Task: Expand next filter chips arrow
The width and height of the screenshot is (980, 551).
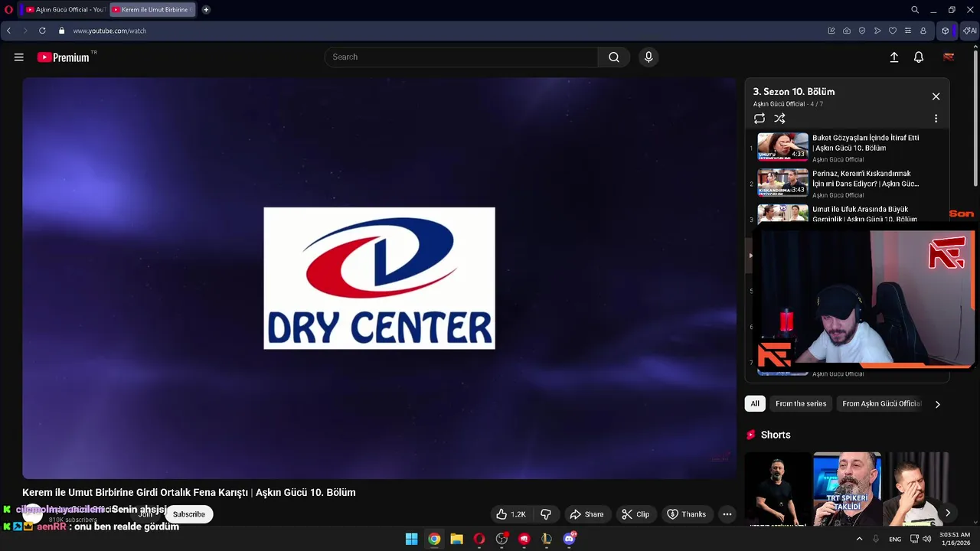Action: coord(937,404)
